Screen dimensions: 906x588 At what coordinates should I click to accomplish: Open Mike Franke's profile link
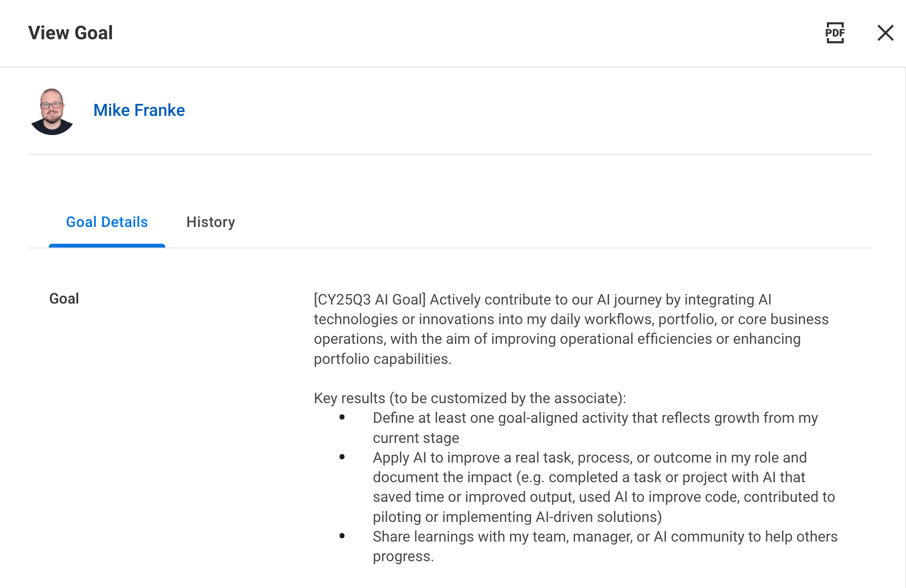click(139, 110)
